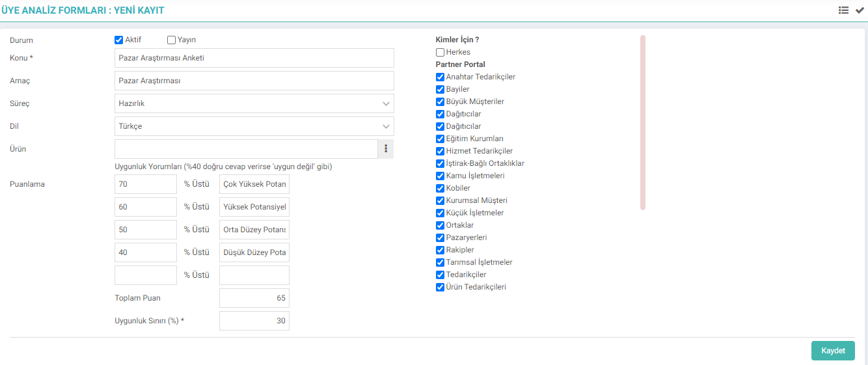Click the Uygunluk Yorumları hint text
868x365 pixels.
223,167
